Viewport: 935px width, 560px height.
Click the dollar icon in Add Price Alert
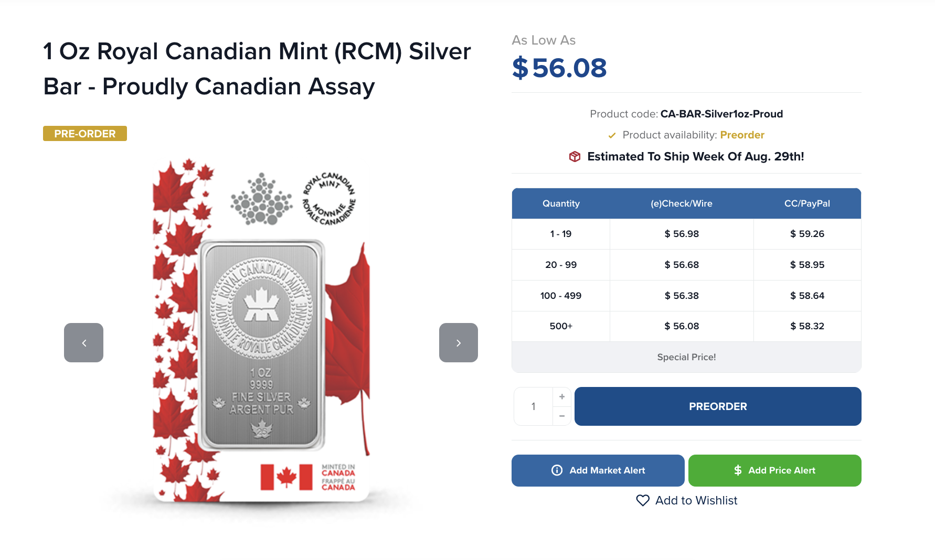[x=738, y=470]
